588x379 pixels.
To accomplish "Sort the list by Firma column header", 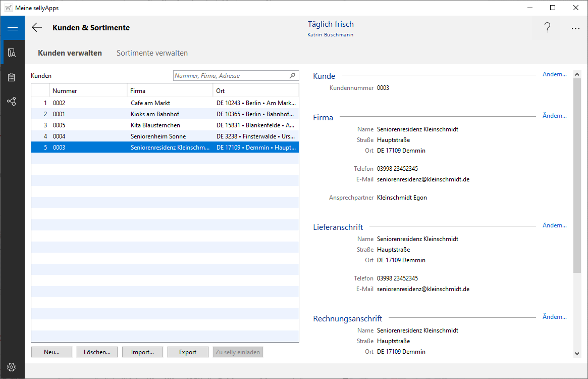I will pyautogui.click(x=170, y=91).
